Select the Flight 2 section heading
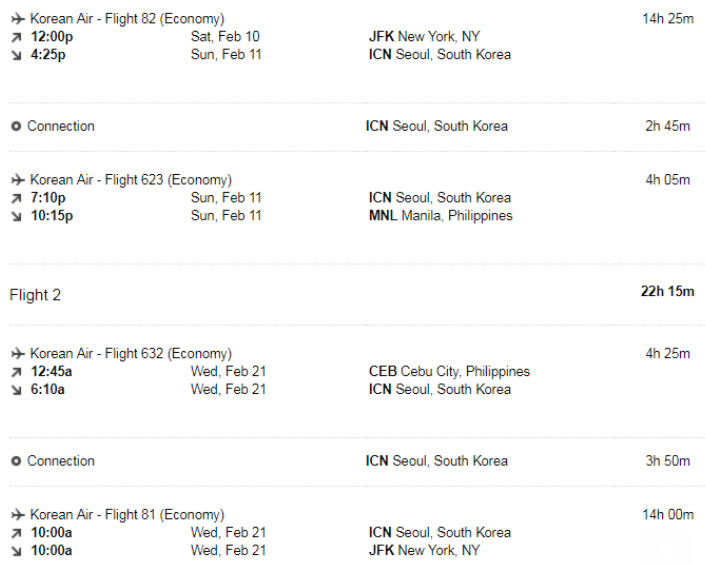Viewport: 706px width, 566px height. coord(35,295)
